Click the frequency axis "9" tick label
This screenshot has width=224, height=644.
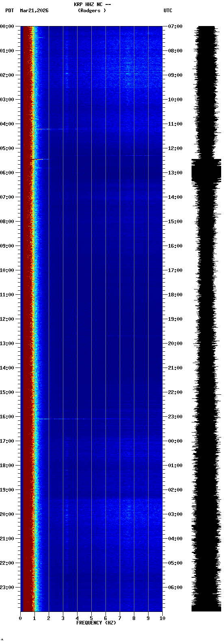click(148, 618)
